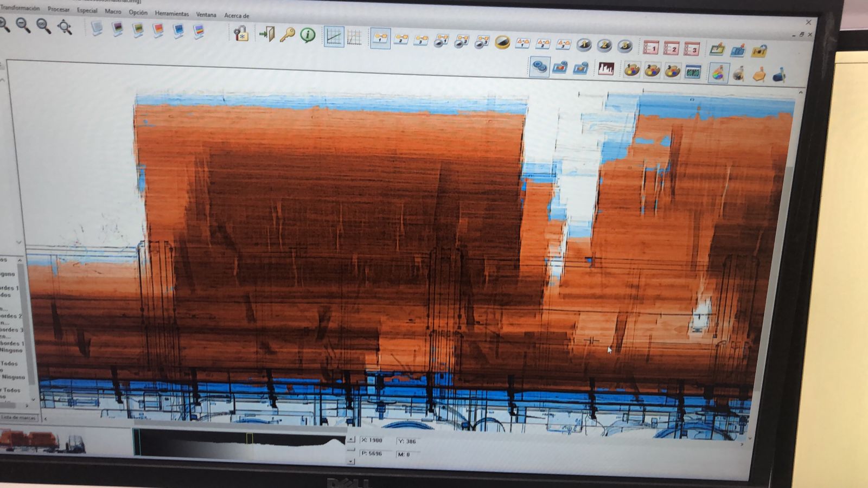This screenshot has width=868, height=488.
Task: Choose color palette number 1 icon
Action: coord(631,70)
